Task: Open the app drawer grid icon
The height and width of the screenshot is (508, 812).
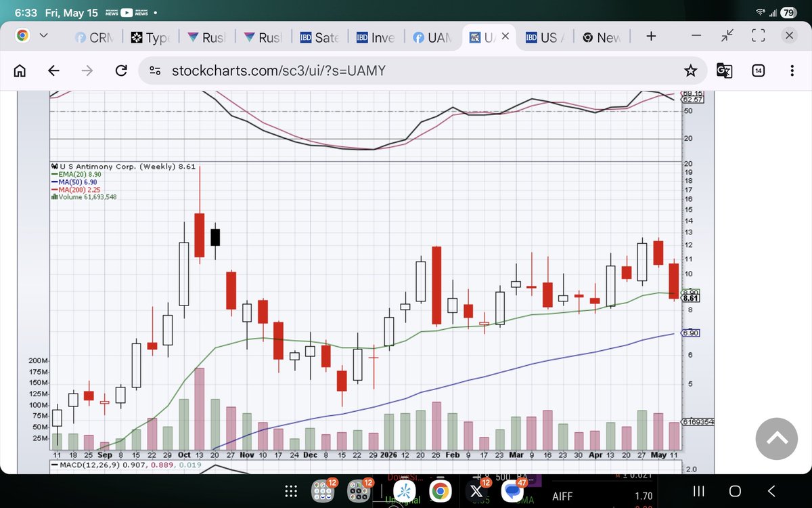Action: 291,492
